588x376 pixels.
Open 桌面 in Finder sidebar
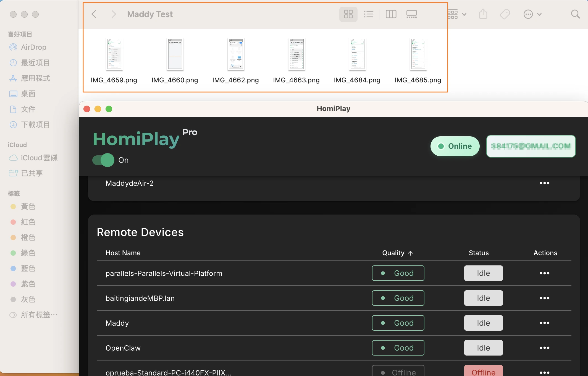pyautogui.click(x=22, y=94)
